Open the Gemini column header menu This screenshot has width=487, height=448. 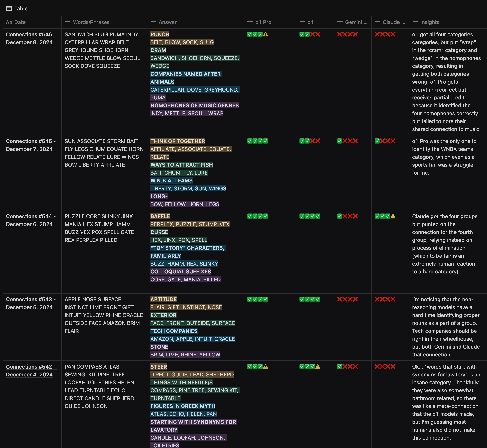pyautogui.click(x=352, y=22)
